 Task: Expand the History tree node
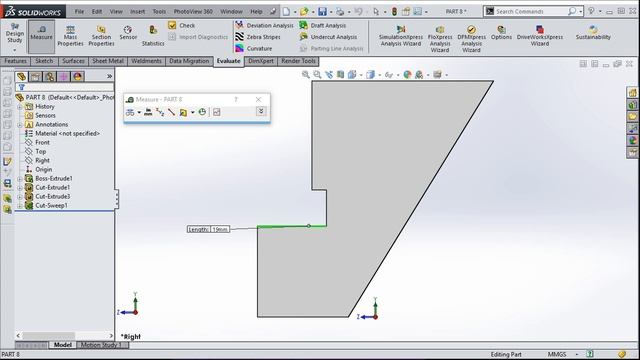[19, 107]
